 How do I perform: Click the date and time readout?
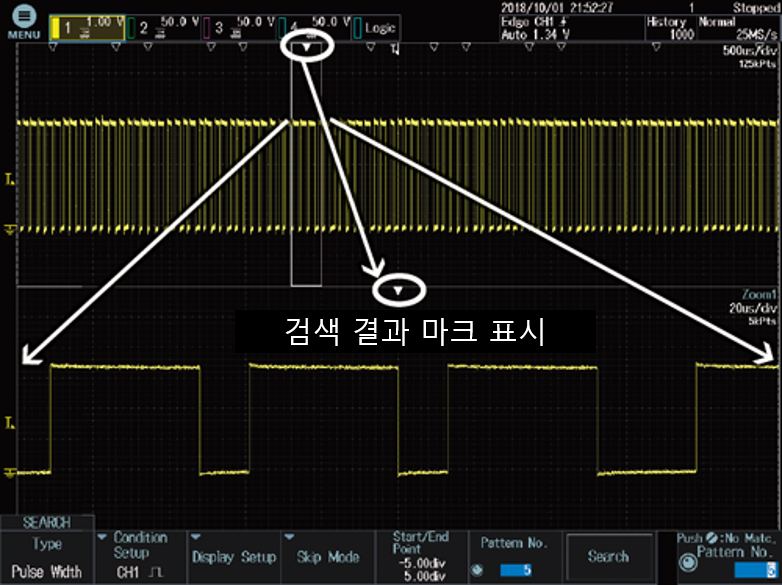coord(557,7)
